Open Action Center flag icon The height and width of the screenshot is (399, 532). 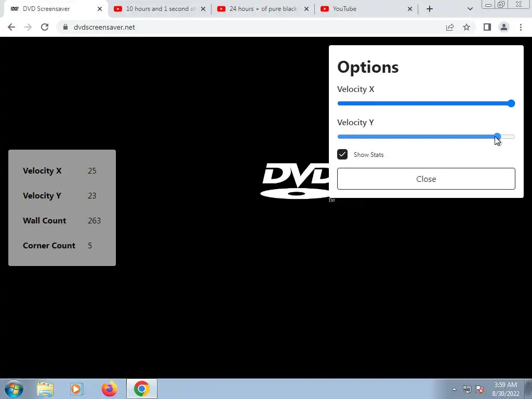click(480, 389)
